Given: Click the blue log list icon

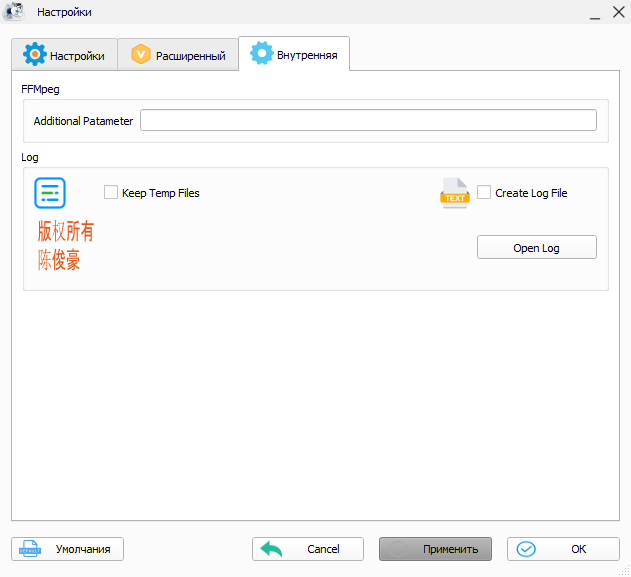Looking at the screenshot, I should [50, 193].
